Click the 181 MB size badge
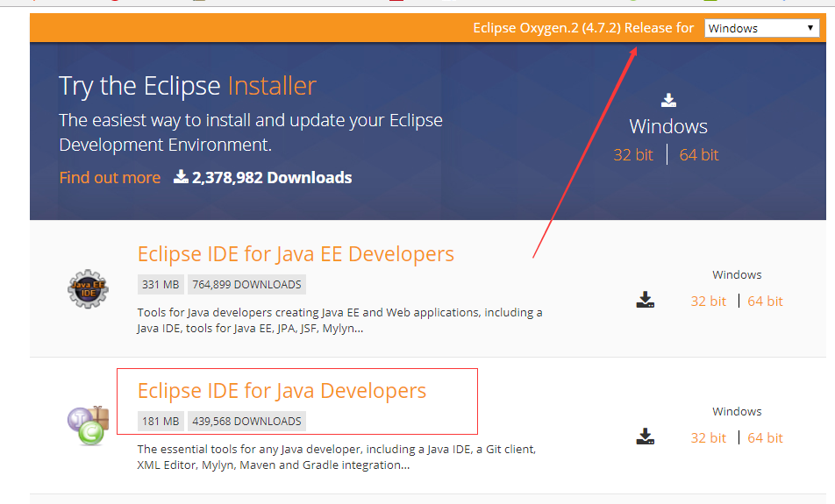The height and width of the screenshot is (504, 835). pos(161,422)
